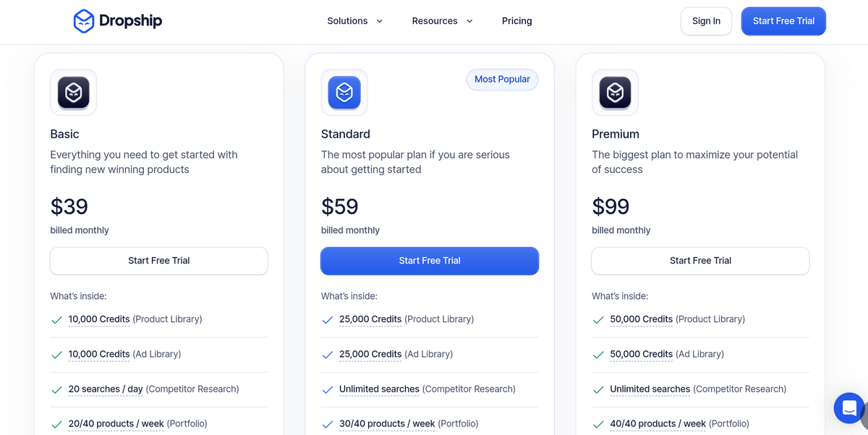
Task: Select the Basic plan's dark cube icon
Action: point(73,92)
